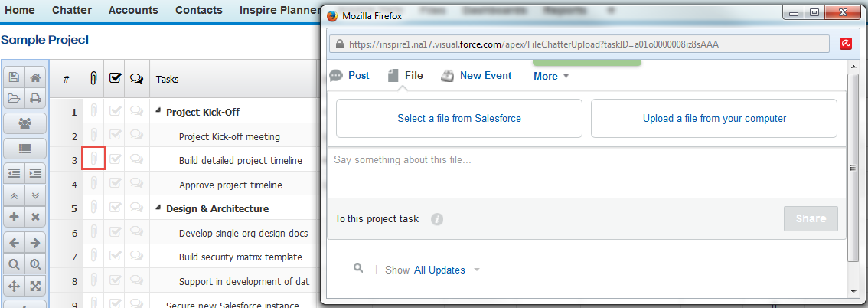Image resolution: width=868 pixels, height=308 pixels.
Task: Open the More dropdown in Chatter publisher
Action: coord(551,77)
